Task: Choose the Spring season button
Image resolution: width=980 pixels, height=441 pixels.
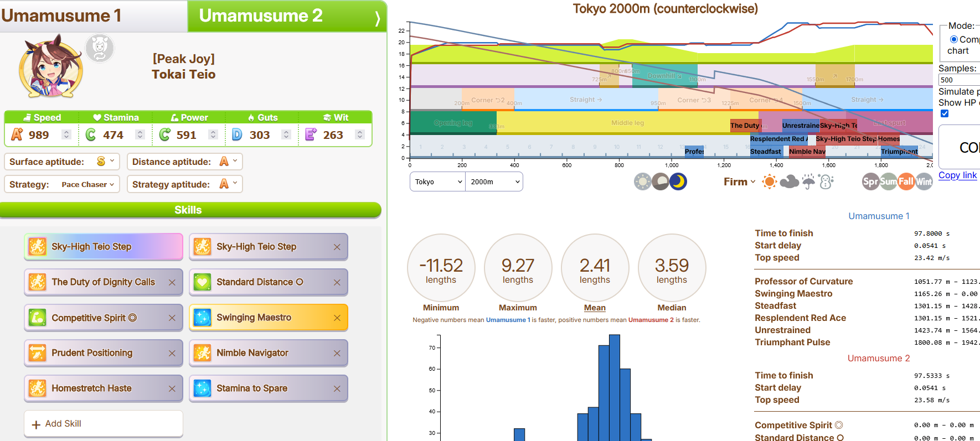Action: (870, 181)
